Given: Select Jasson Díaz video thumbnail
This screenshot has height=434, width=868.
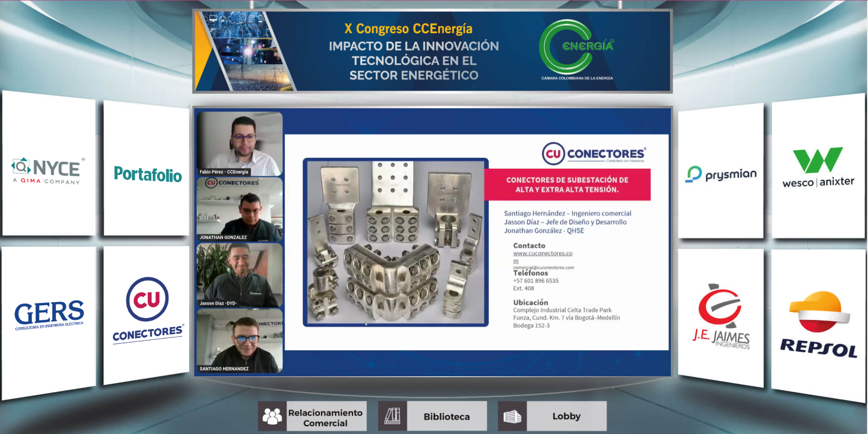Looking at the screenshot, I should pos(240,275).
